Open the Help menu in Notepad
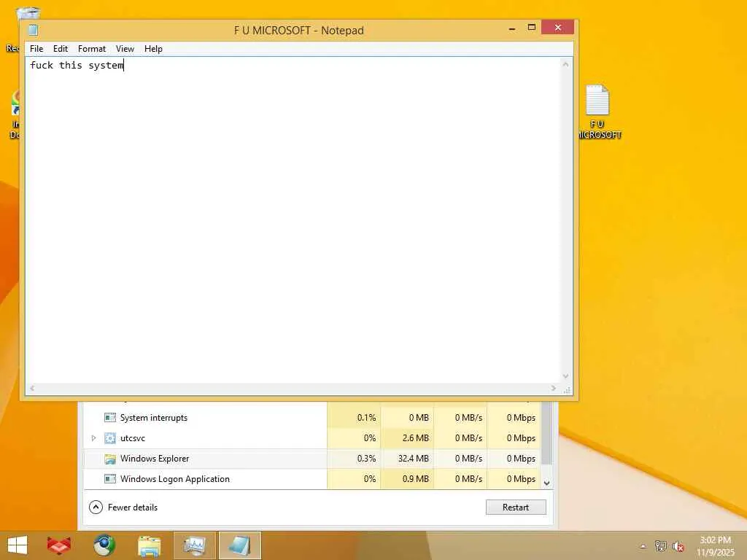Screen dimensions: 747x560 tap(153, 49)
